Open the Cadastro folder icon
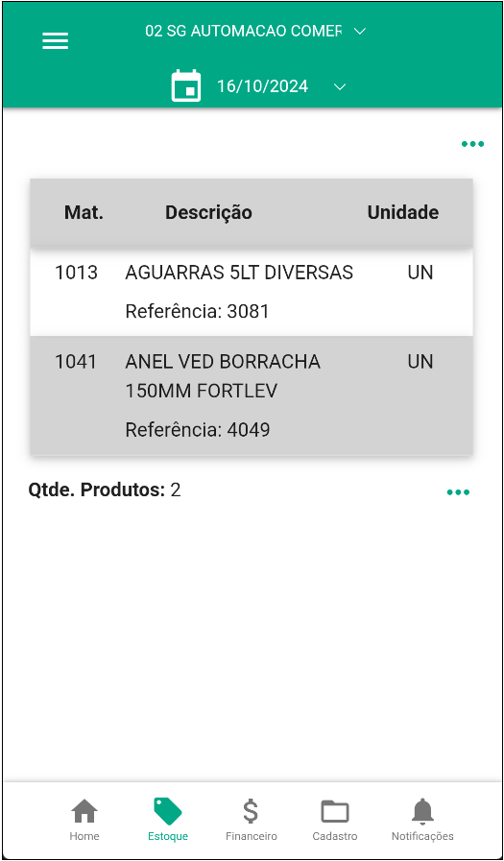 pos(335,812)
